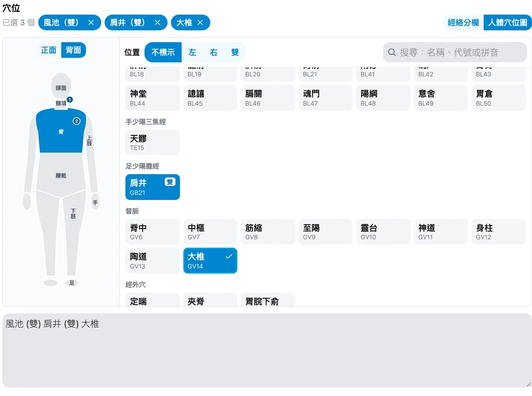Remove the 大椎 selected chip

click(200, 23)
